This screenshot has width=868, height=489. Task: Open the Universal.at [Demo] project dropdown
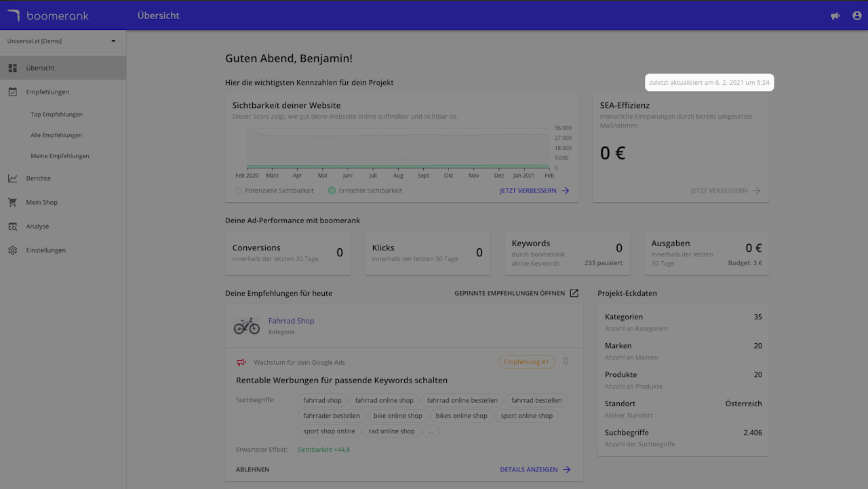point(63,41)
